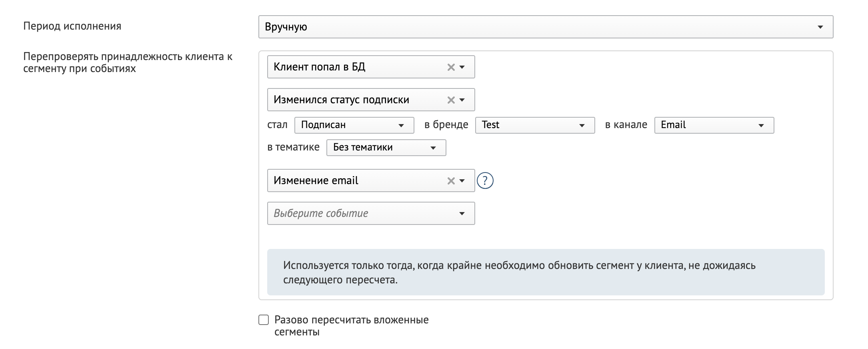Open the Выберите событие dropdown
Image resolution: width=868 pixels, height=349 pixels.
pos(371,213)
